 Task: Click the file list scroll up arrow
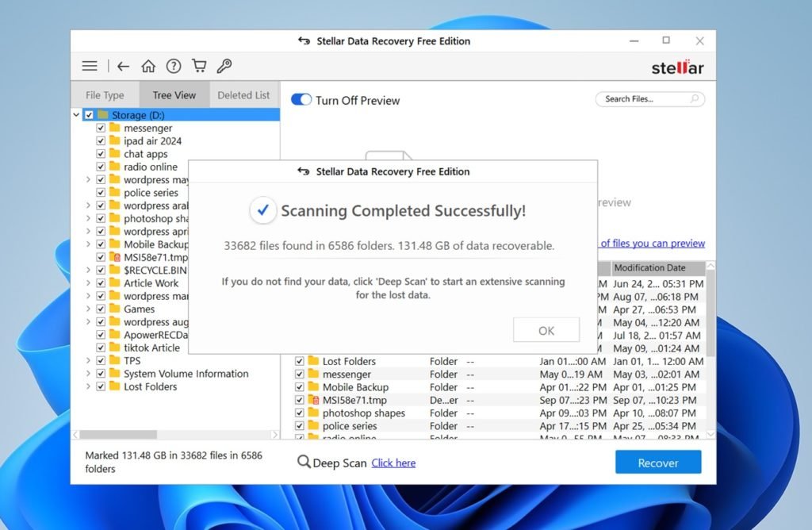pos(710,265)
